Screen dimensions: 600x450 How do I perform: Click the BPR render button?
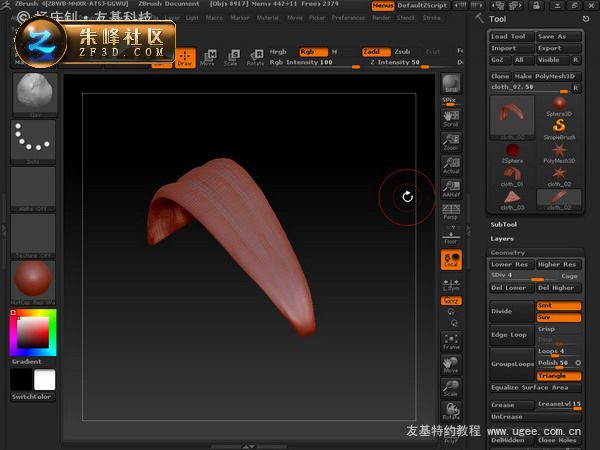pyautogui.click(x=451, y=83)
